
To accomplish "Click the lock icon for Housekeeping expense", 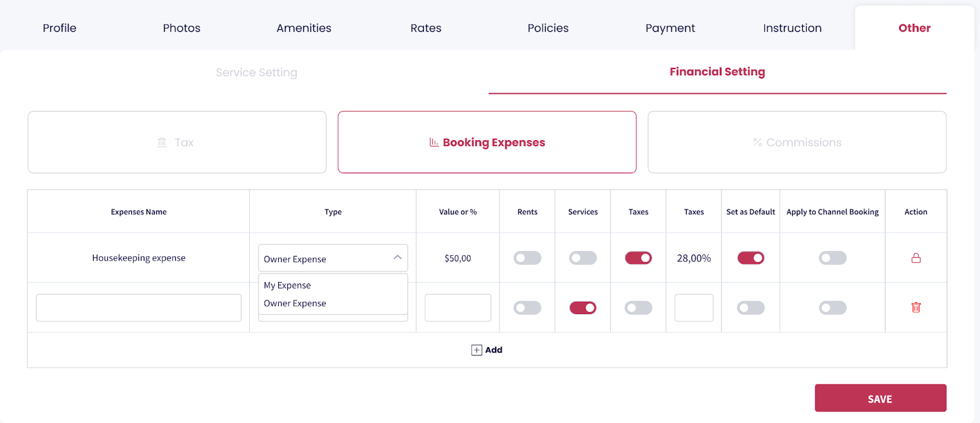I will pyautogui.click(x=916, y=258).
